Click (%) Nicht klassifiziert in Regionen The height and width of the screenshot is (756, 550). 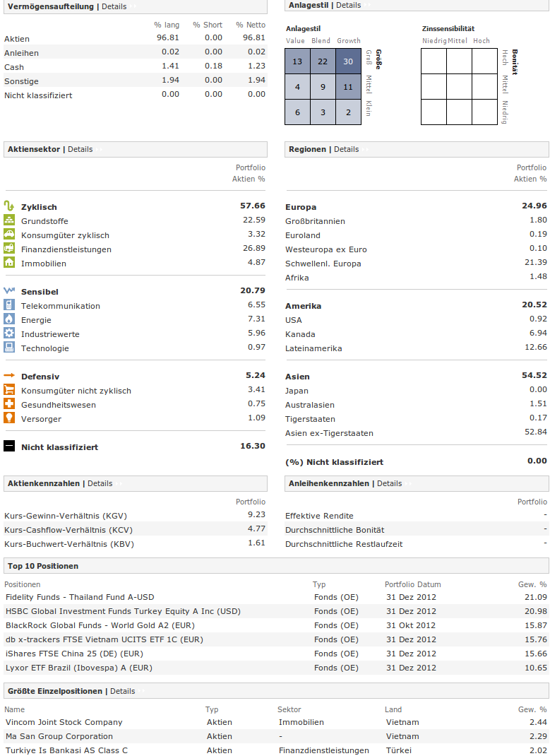pos(334,462)
